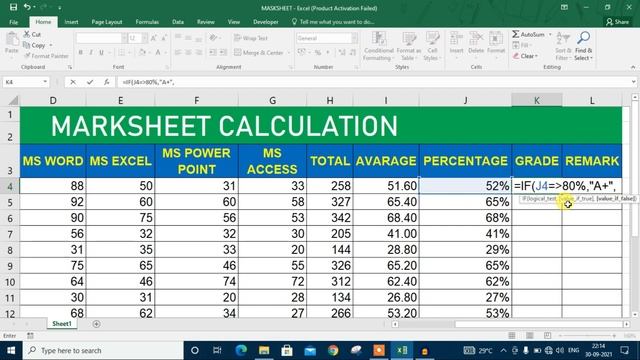Click the Merge & Center button
The height and width of the screenshot is (360, 640).
pyautogui.click(x=259, y=53)
